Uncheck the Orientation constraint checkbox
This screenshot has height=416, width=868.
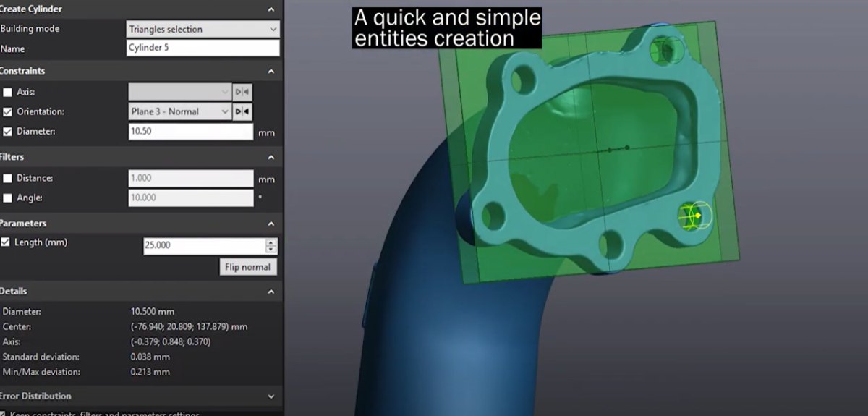pos(7,112)
